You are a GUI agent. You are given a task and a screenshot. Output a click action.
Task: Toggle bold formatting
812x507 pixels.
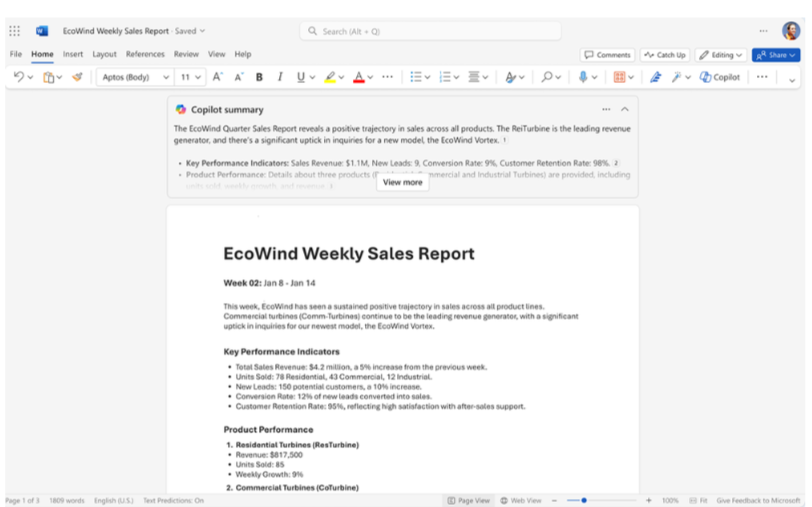(259, 77)
